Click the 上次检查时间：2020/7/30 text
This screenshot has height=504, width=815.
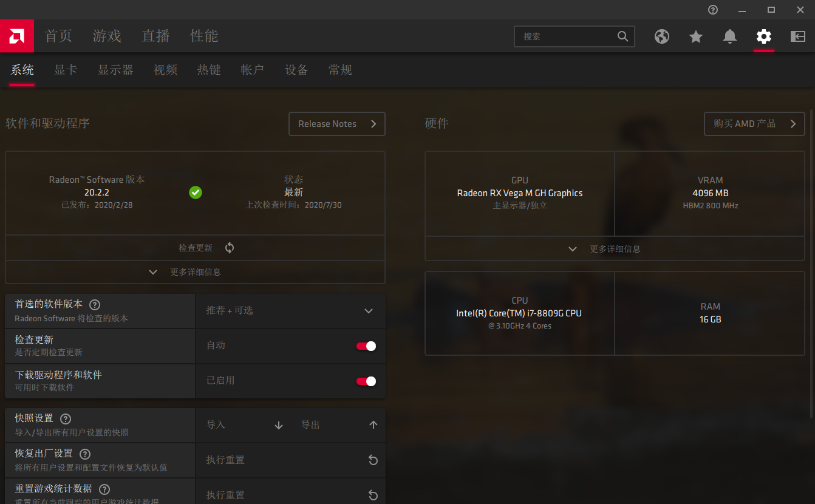(293, 205)
